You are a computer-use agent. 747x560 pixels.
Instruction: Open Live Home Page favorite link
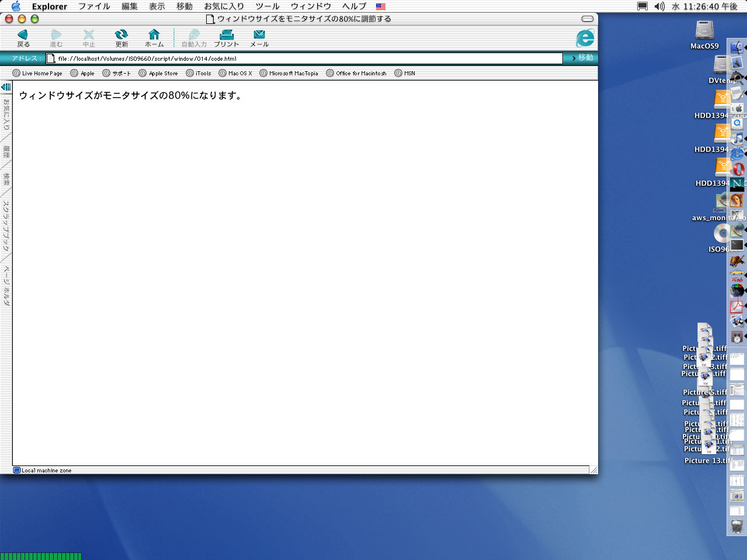37,73
